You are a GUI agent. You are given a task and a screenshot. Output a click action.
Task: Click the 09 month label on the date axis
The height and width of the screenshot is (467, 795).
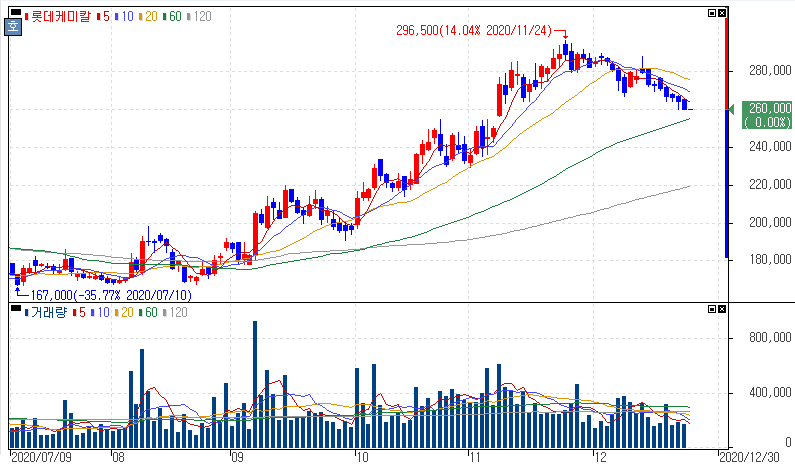[x=237, y=457]
